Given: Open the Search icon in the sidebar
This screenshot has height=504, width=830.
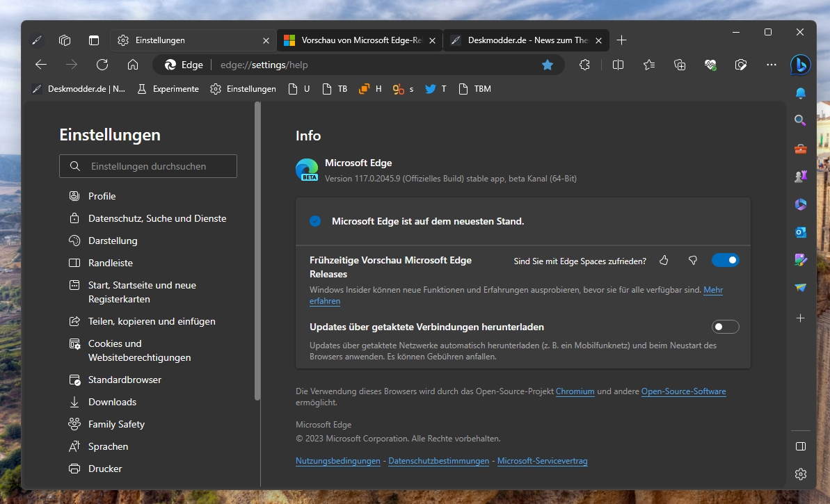Looking at the screenshot, I should pyautogui.click(x=800, y=120).
